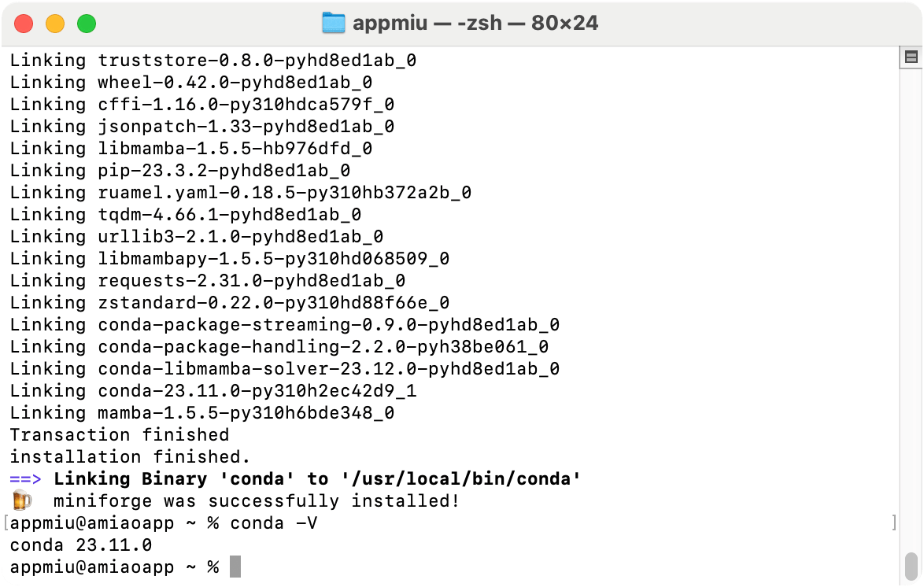This screenshot has width=924, height=587.
Task: Minimize the window using yellow button
Action: click(x=55, y=24)
